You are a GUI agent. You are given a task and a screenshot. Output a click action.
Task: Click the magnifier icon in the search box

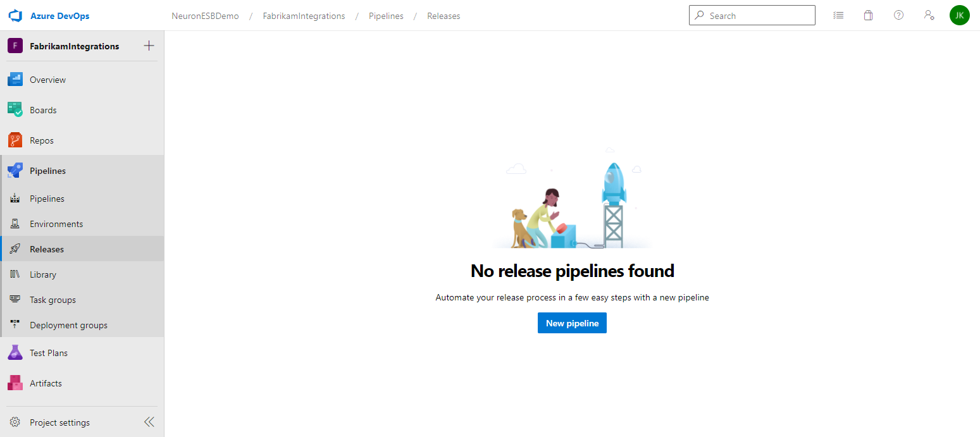699,16
